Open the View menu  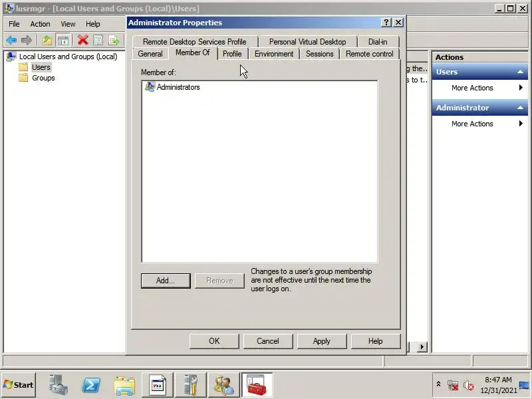click(x=68, y=24)
